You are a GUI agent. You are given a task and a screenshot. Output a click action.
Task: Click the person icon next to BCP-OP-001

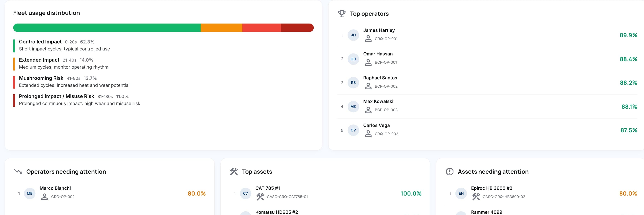[x=368, y=62]
